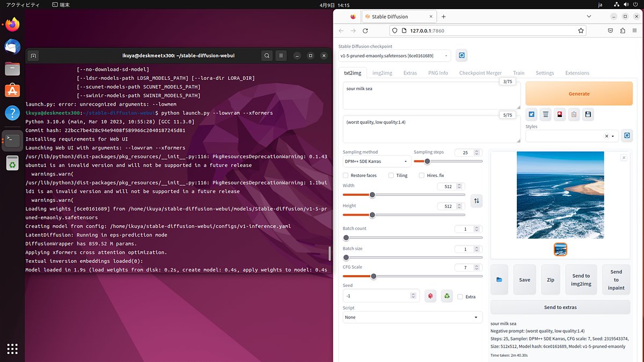Reuse last seed via the recycle icon
644x362 pixels.
(x=447, y=295)
